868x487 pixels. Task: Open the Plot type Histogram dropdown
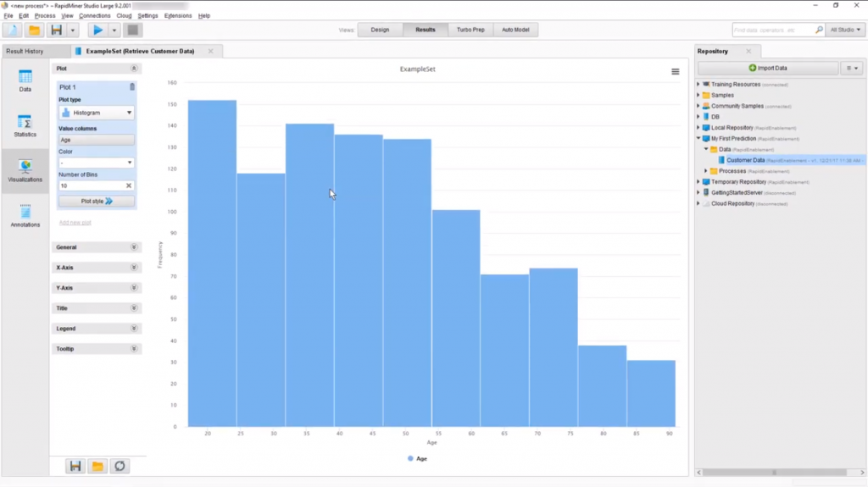[x=97, y=113]
